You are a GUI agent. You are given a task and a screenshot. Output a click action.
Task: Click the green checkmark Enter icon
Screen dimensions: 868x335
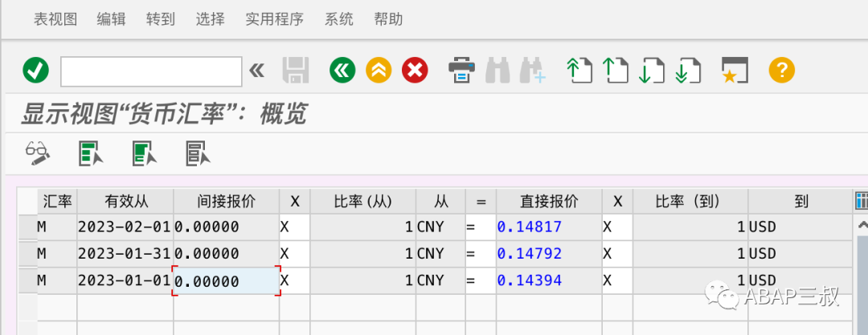pos(36,71)
